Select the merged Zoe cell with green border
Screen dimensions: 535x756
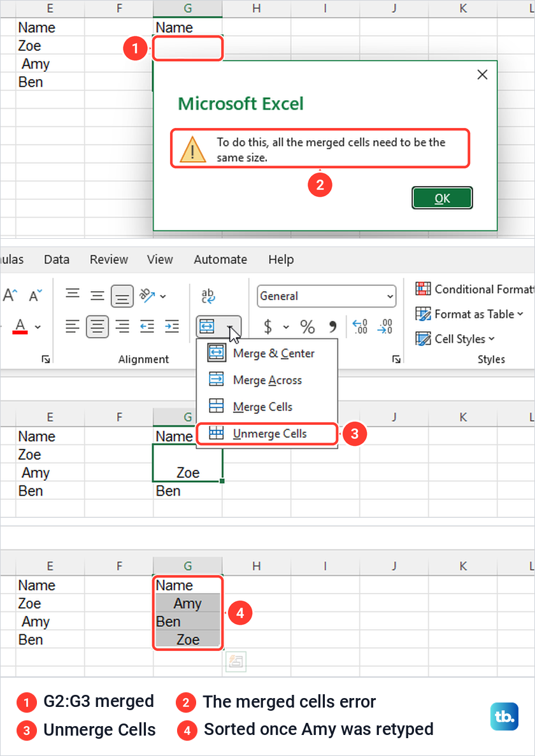point(187,463)
